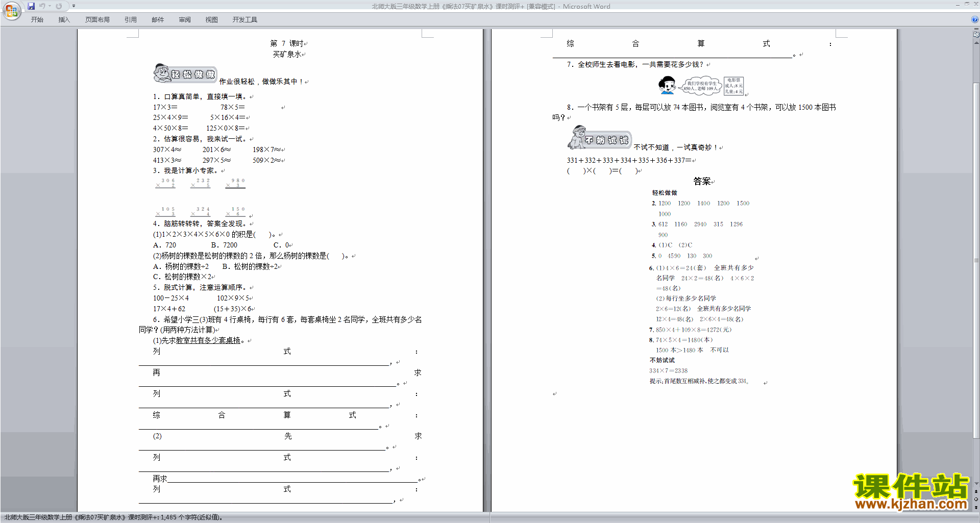
Task: Click the word count in status bar
Action: click(191, 517)
